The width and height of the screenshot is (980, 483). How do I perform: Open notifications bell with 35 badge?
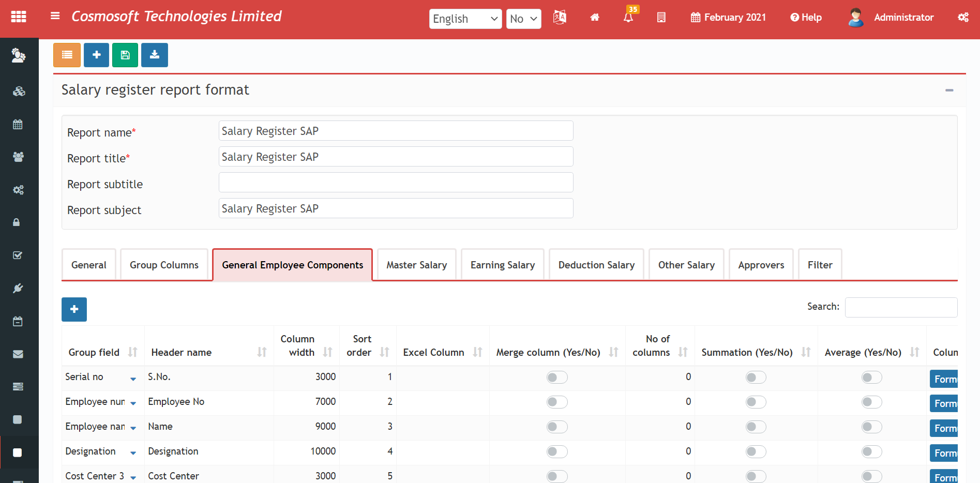tap(629, 16)
